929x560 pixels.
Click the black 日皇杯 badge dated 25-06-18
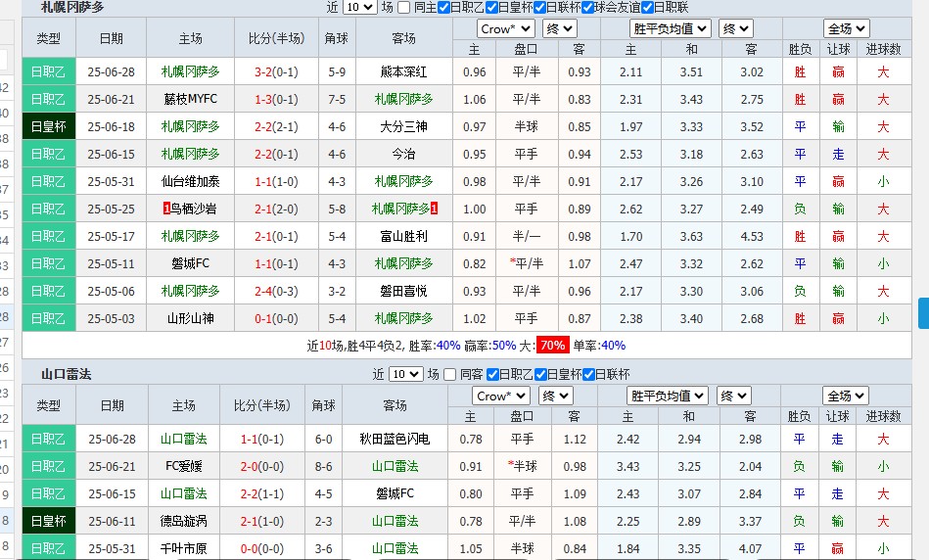tap(48, 126)
